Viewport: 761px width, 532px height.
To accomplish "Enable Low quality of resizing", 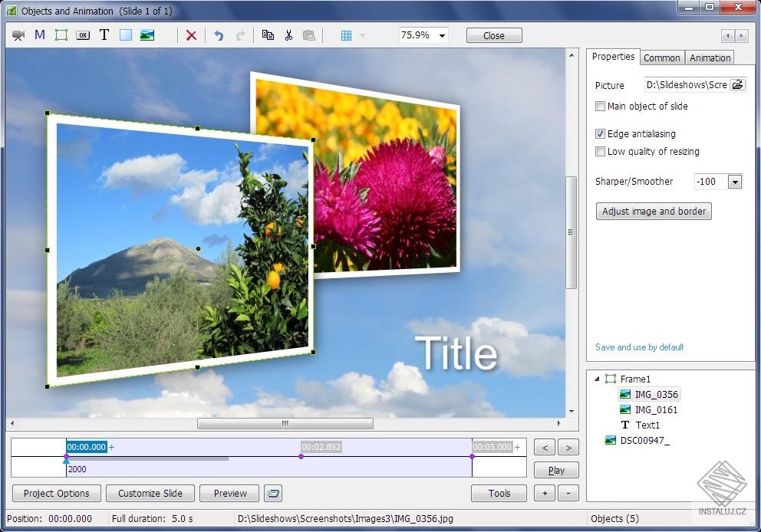I will tap(600, 152).
